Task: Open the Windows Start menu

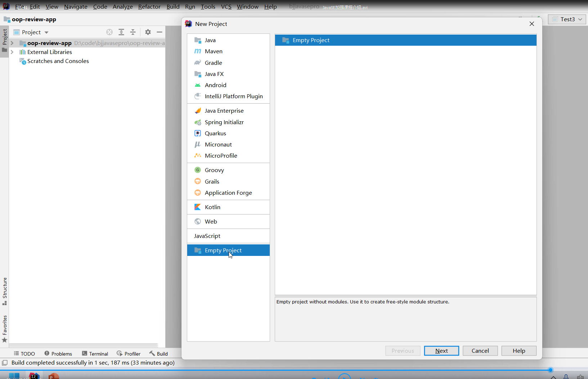Action: (14, 376)
